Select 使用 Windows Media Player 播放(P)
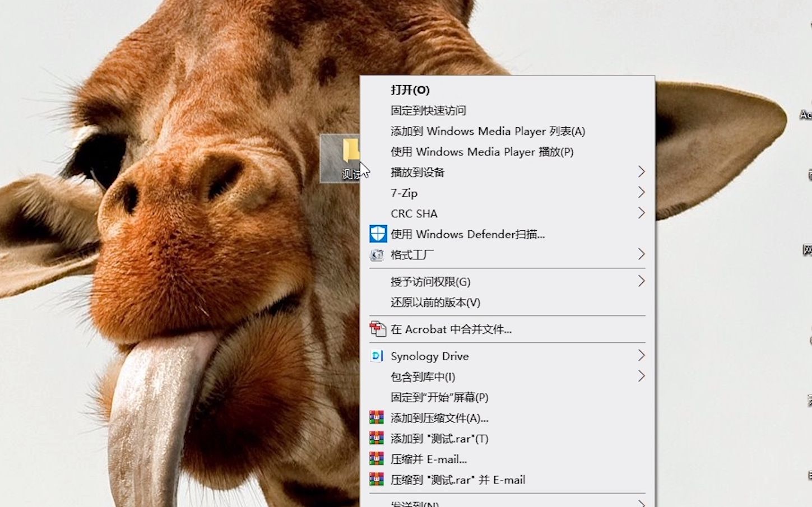Viewport: 812px width, 507px height. (507, 152)
